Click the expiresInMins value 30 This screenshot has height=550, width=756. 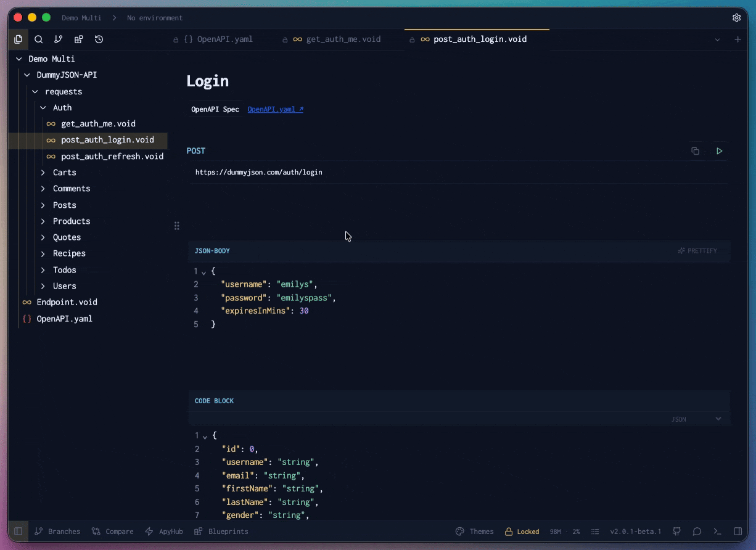coord(304,311)
